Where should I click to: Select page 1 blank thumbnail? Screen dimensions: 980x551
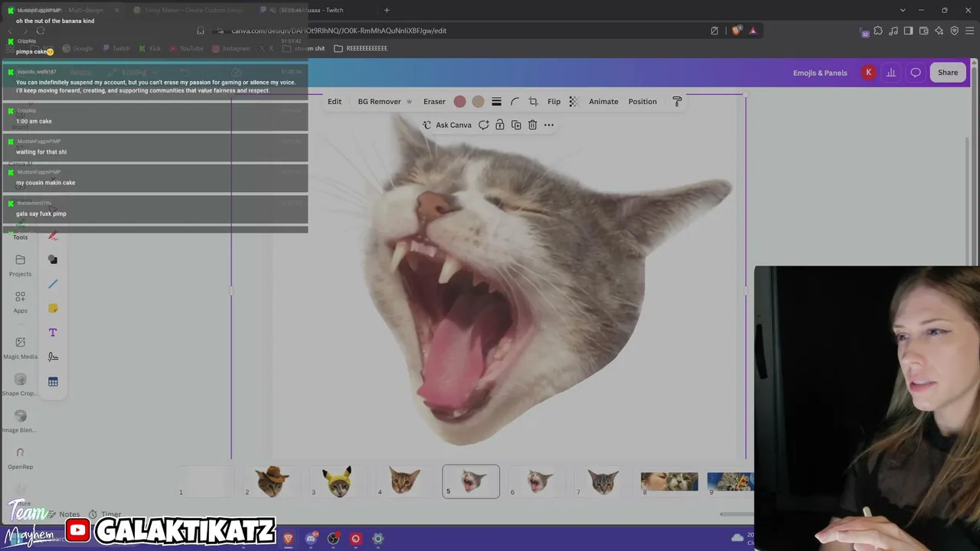point(205,481)
